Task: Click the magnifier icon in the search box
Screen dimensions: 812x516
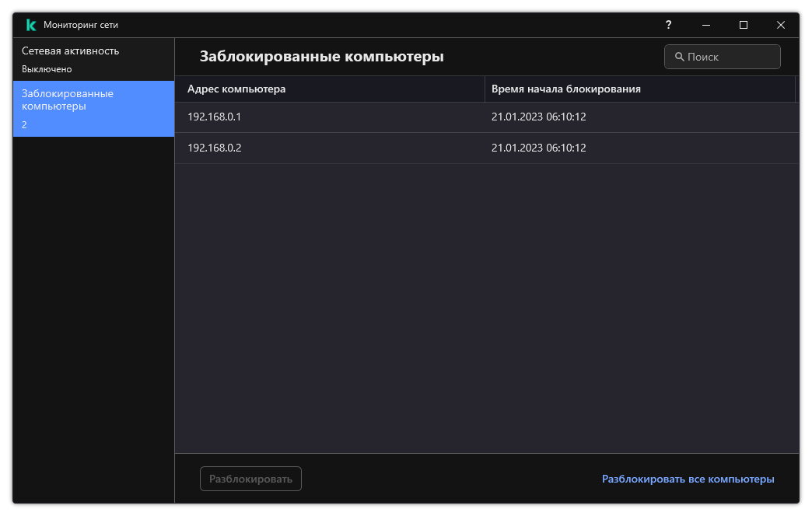Action: (679, 57)
